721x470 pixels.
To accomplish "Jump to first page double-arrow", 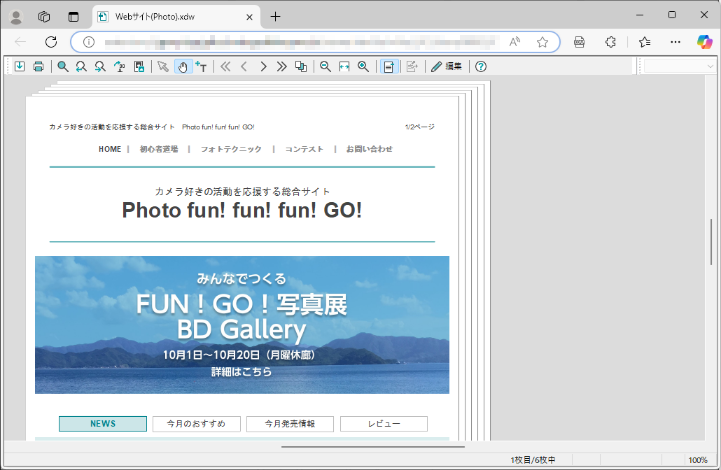I will [225, 67].
